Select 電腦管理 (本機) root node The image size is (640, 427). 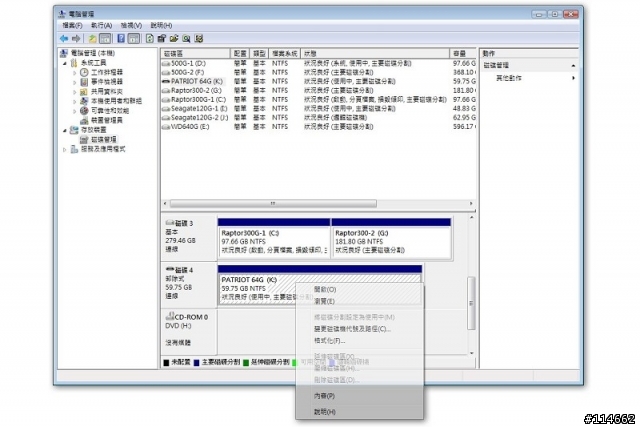click(x=92, y=53)
